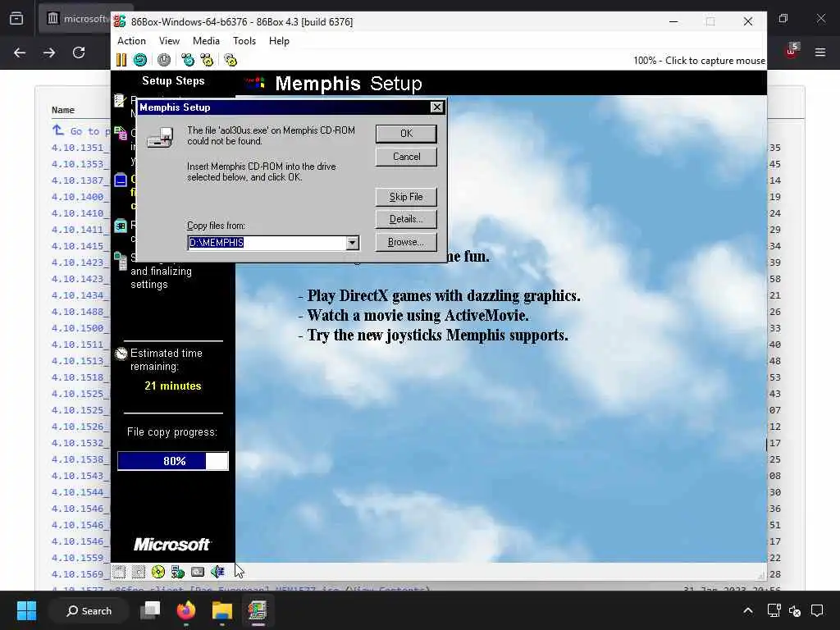Click the red extension icon with badge 5

coord(792,51)
